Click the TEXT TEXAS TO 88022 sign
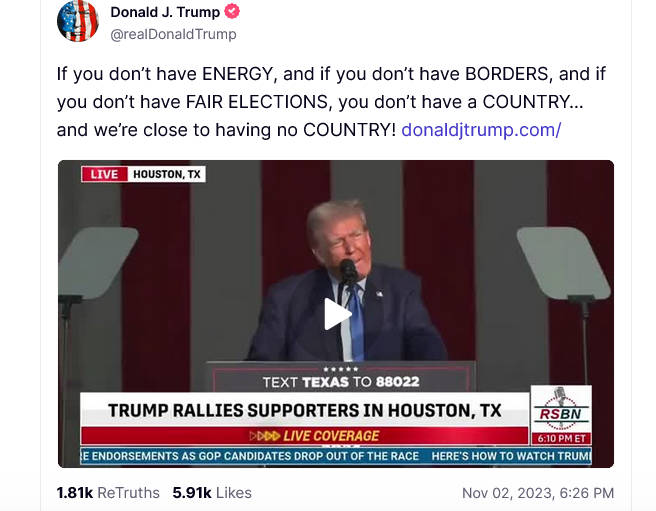 (341, 381)
